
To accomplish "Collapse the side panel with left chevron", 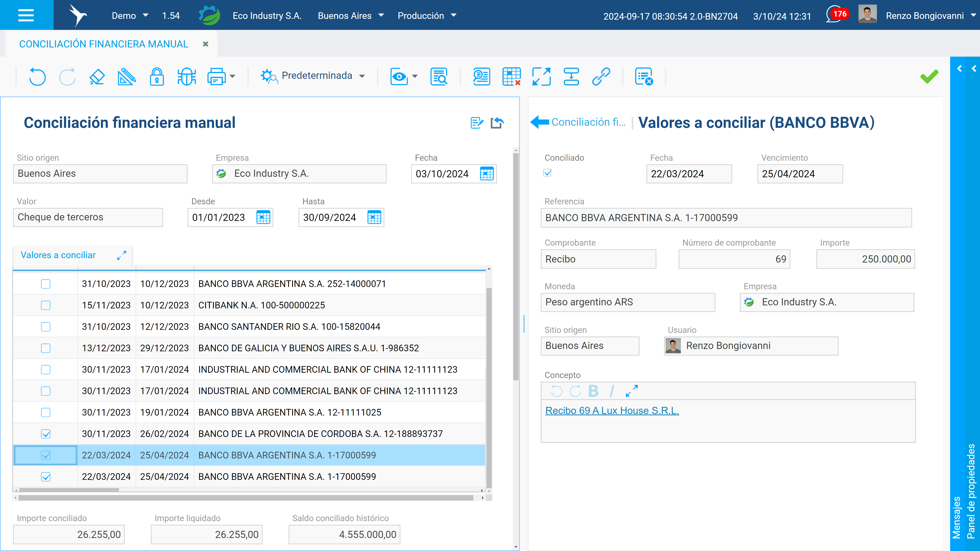I will (960, 68).
